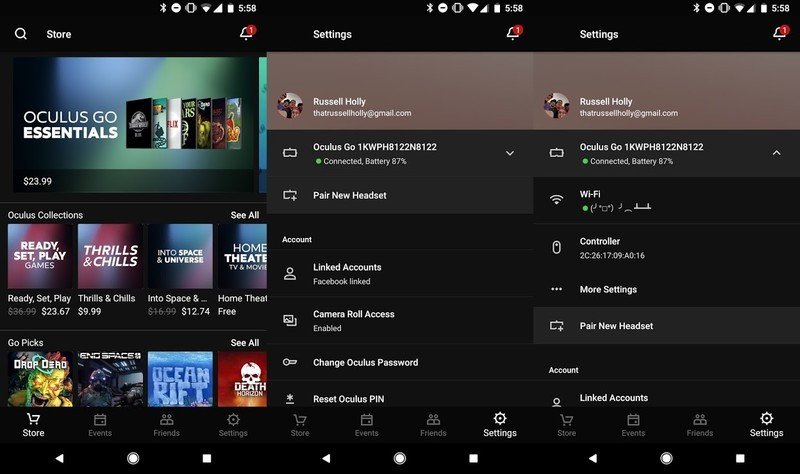The image size is (800, 474).
Task: Tap Pair New Headset icon in middle screen
Action: point(290,195)
